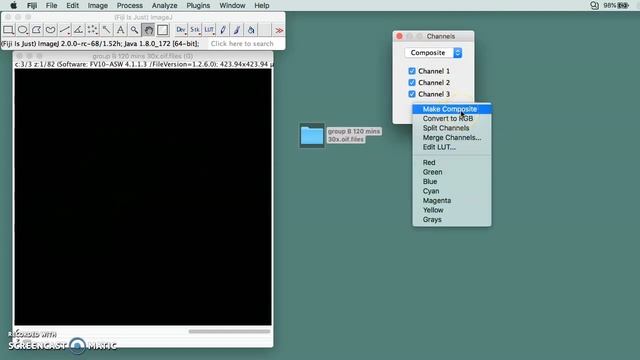Select the Pencil tool
Screen dimensions: 640x360
pos(223,30)
